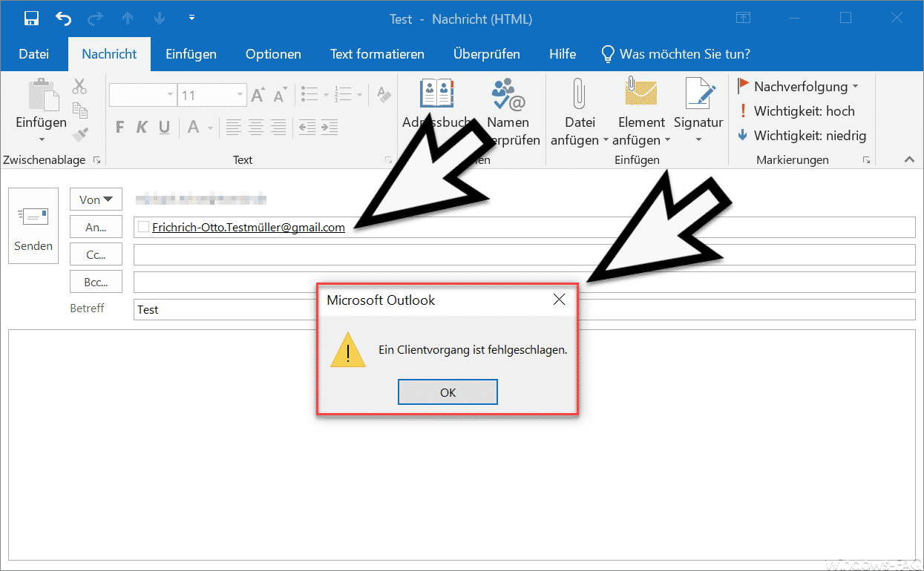
Task: Click into the Cc address field
Action: coord(524,254)
